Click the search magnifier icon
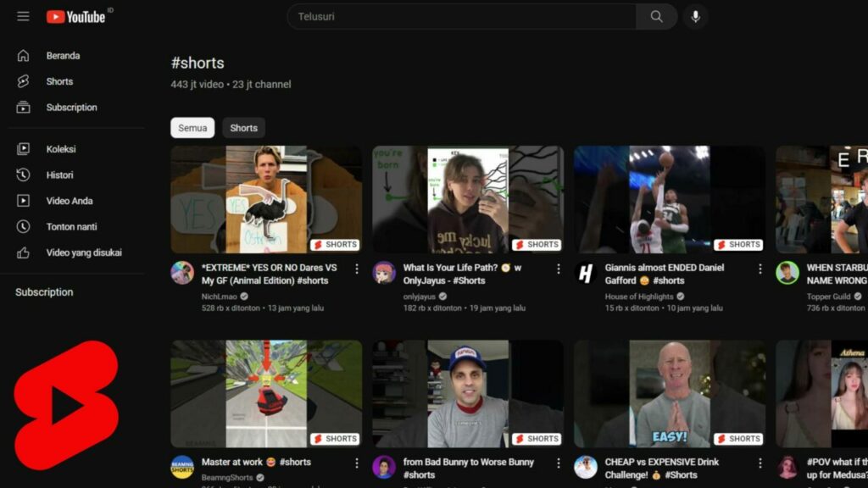The image size is (868, 488). (x=657, y=15)
